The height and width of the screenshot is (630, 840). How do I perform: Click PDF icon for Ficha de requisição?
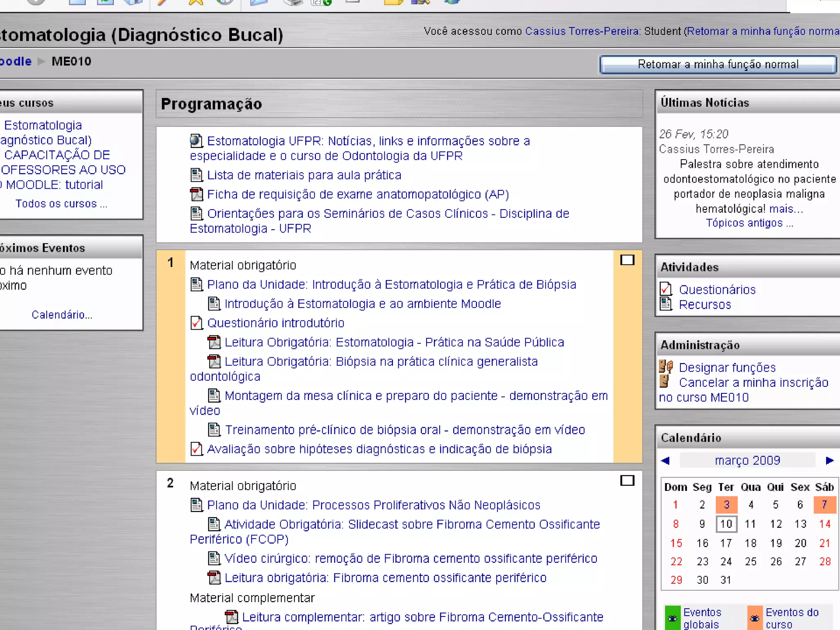point(196,194)
